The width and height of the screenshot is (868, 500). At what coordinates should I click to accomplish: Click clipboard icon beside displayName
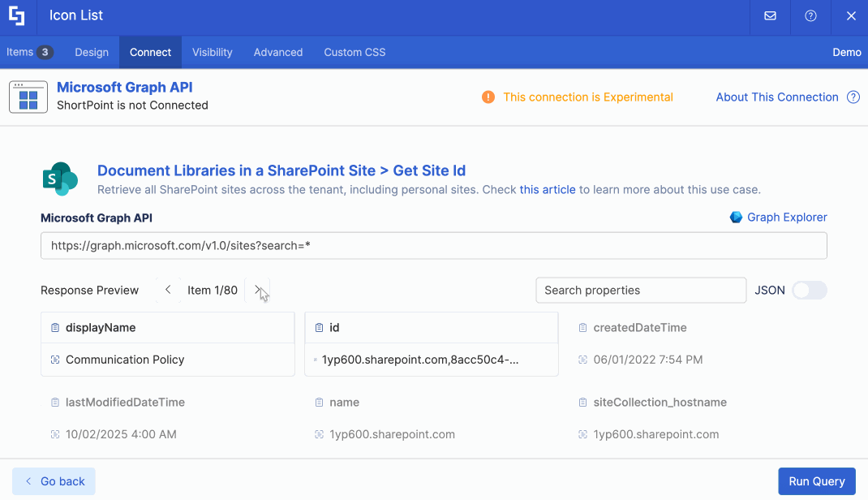click(55, 328)
